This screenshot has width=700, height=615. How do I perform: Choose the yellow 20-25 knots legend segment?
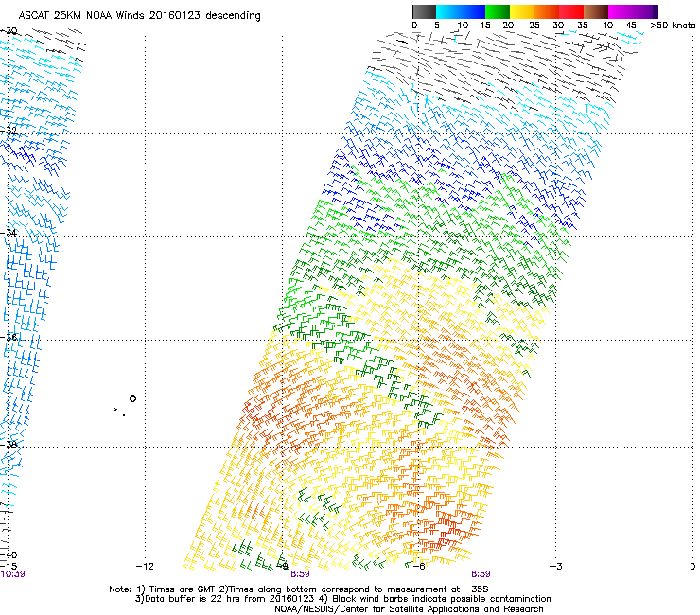pos(522,11)
